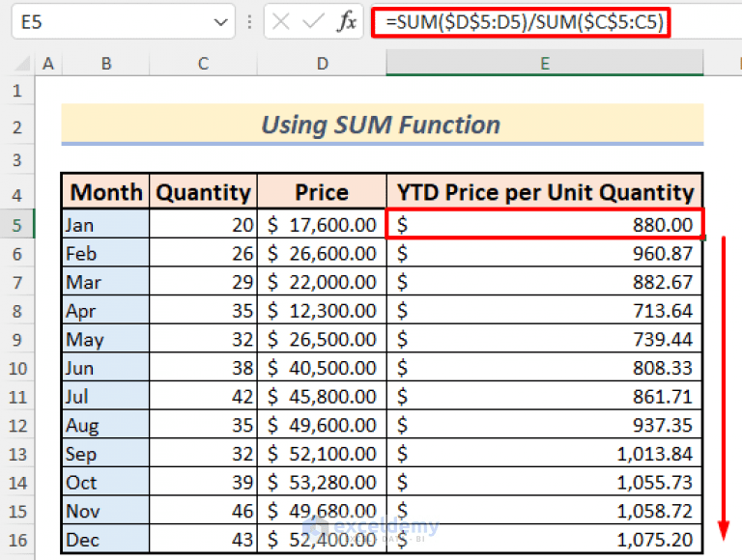Select row 1 header
This screenshot has height=560, width=742.
[17, 91]
